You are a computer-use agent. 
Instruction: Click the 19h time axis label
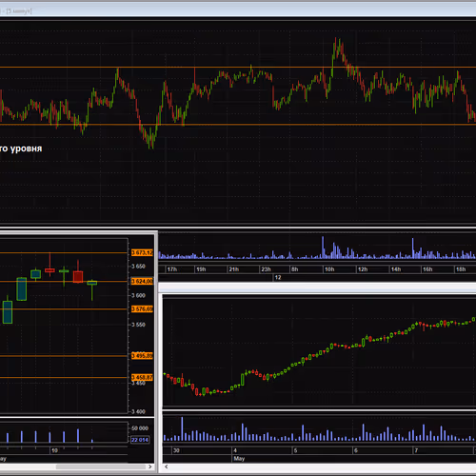click(x=201, y=269)
